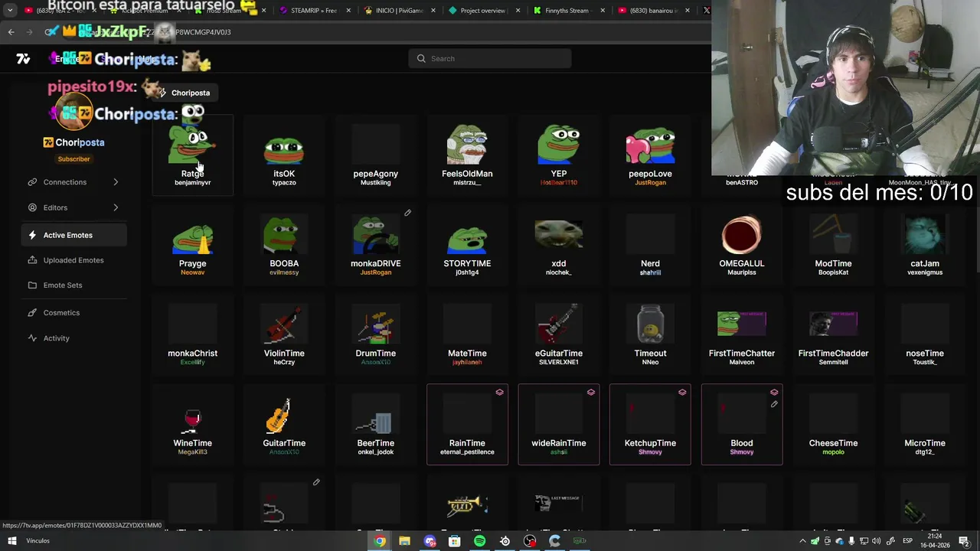The image size is (980, 551).
Task: Click the Cosmetics brush icon
Action: pos(32,312)
